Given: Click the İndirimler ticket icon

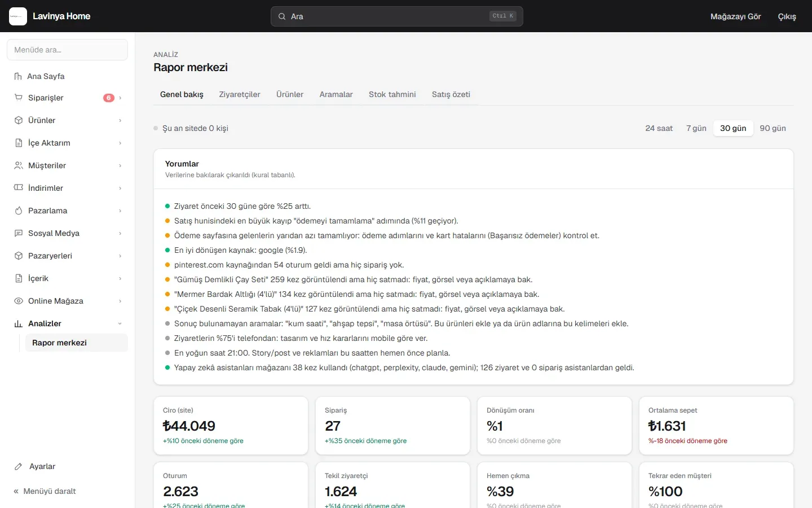Looking at the screenshot, I should (19, 188).
